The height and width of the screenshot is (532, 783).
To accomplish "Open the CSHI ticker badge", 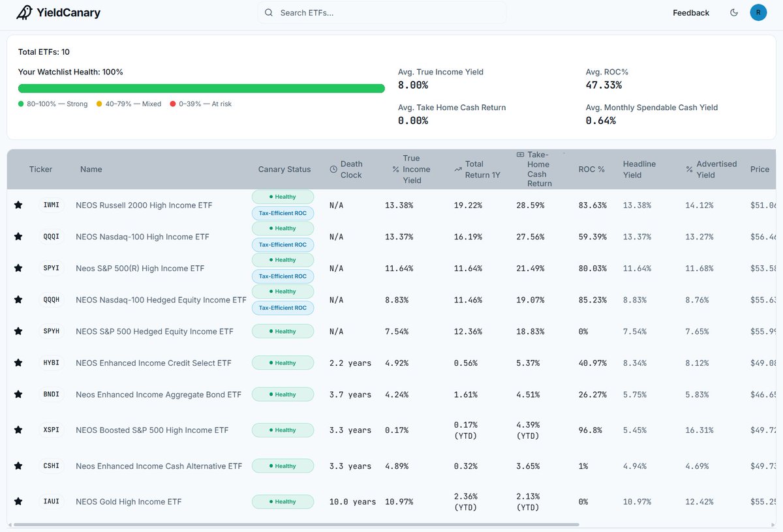I will point(51,466).
